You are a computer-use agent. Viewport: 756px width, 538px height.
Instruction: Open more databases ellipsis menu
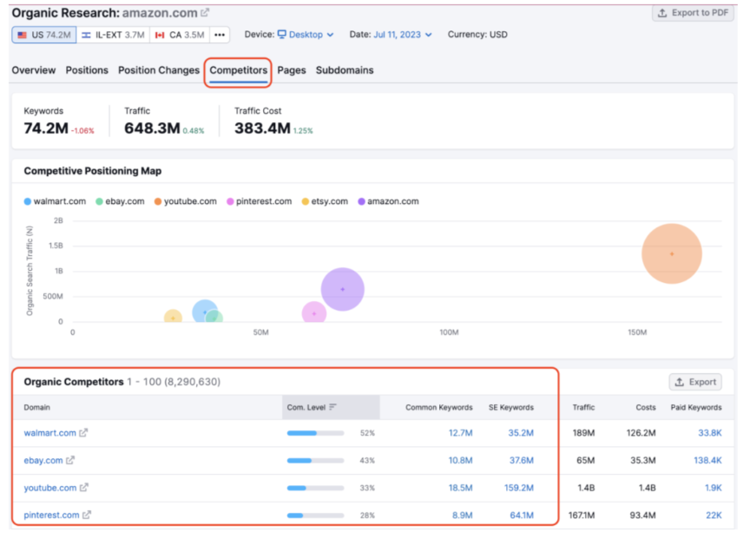[x=220, y=35]
